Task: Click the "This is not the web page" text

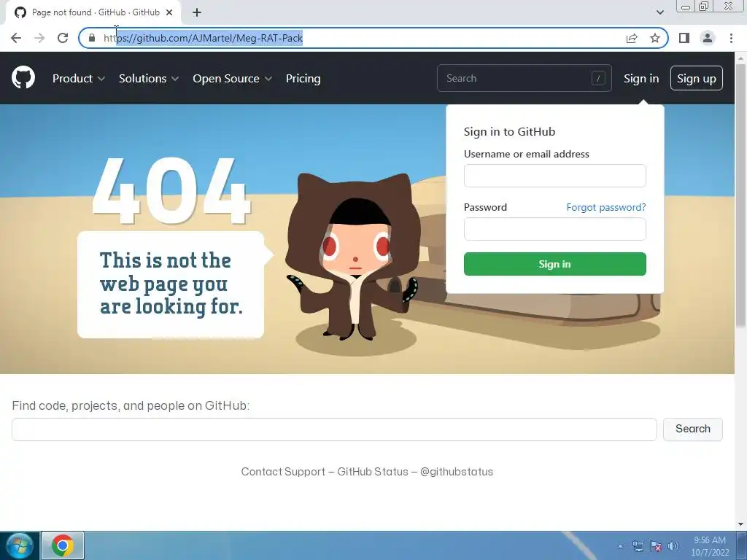Action: pos(171,284)
